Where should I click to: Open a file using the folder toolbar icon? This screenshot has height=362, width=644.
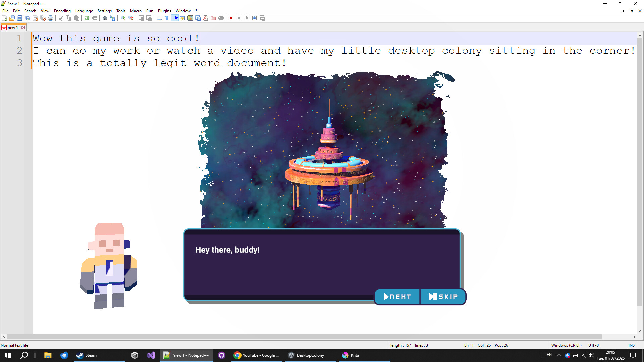[x=12, y=18]
